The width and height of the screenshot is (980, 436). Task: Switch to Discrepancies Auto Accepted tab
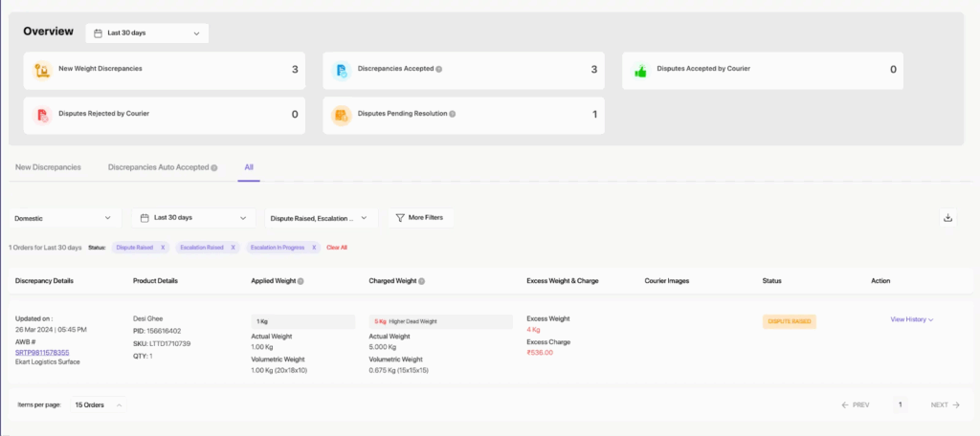[x=159, y=167]
